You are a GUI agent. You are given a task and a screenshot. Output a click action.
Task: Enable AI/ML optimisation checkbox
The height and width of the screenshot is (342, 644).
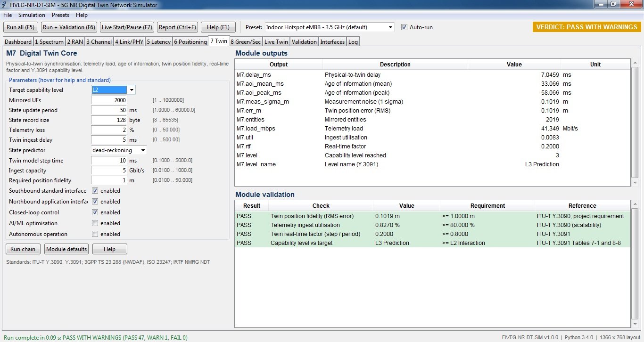95,223
